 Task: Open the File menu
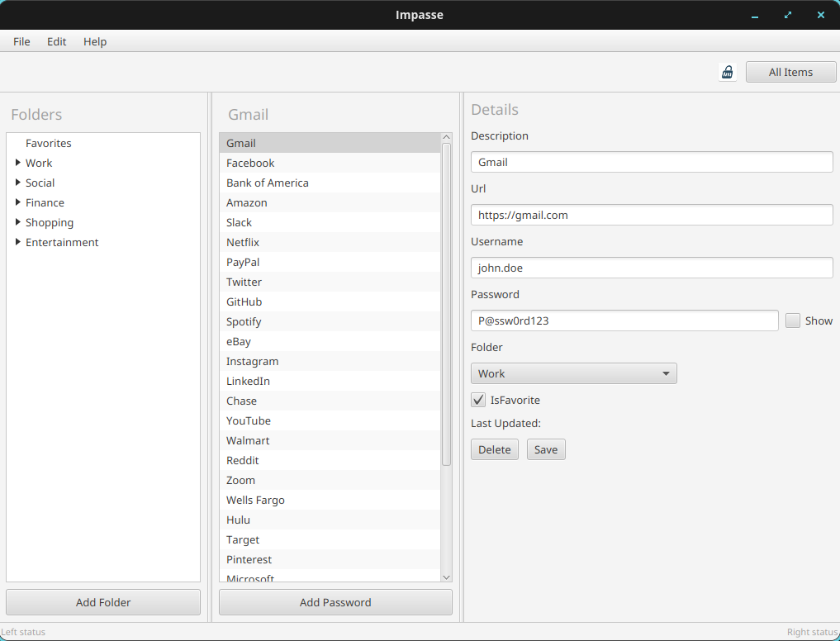click(x=21, y=41)
